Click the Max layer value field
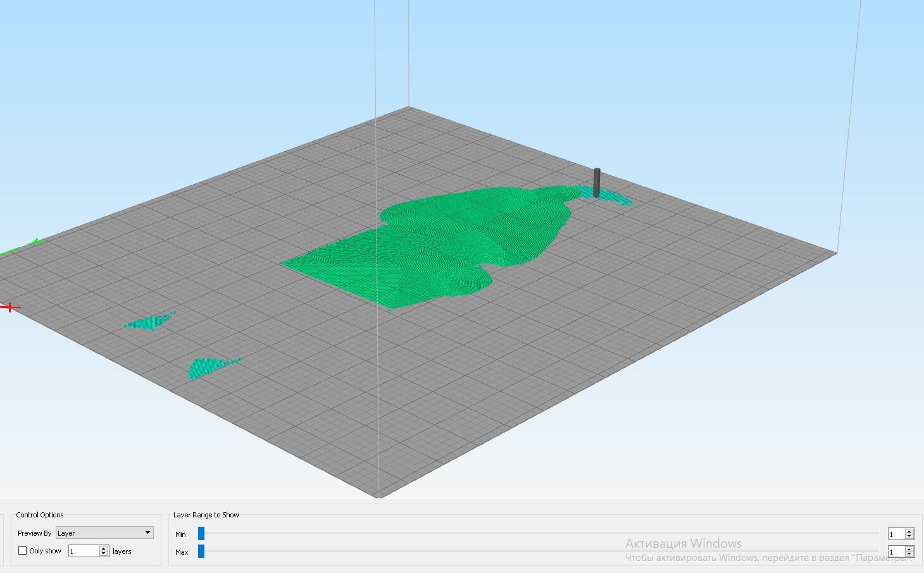 click(896, 552)
